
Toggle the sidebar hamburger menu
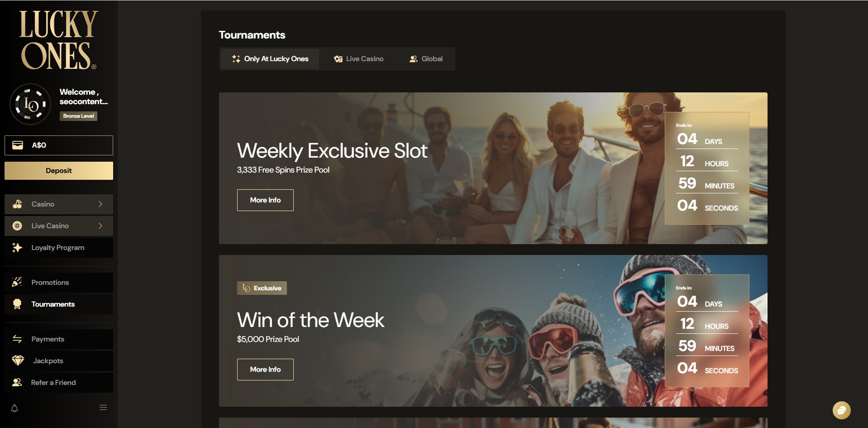coord(103,407)
